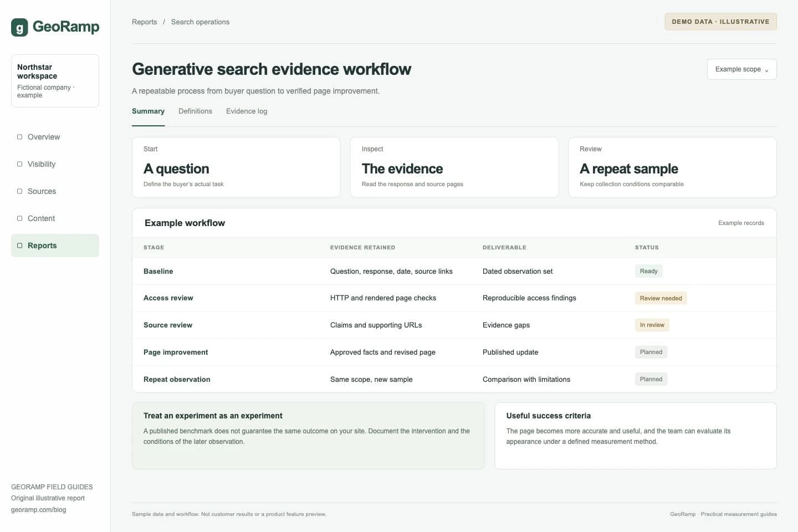Click 'Treat an experiment as an experiment' heading

point(213,416)
